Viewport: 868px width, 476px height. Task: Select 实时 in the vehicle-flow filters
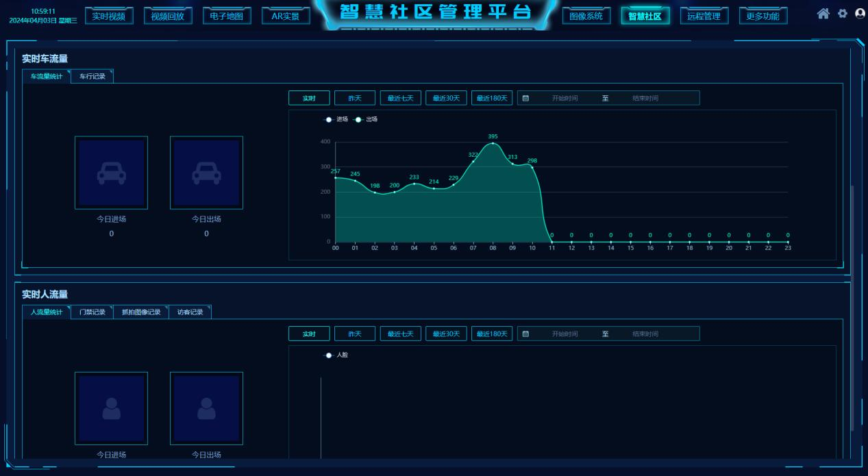point(309,98)
